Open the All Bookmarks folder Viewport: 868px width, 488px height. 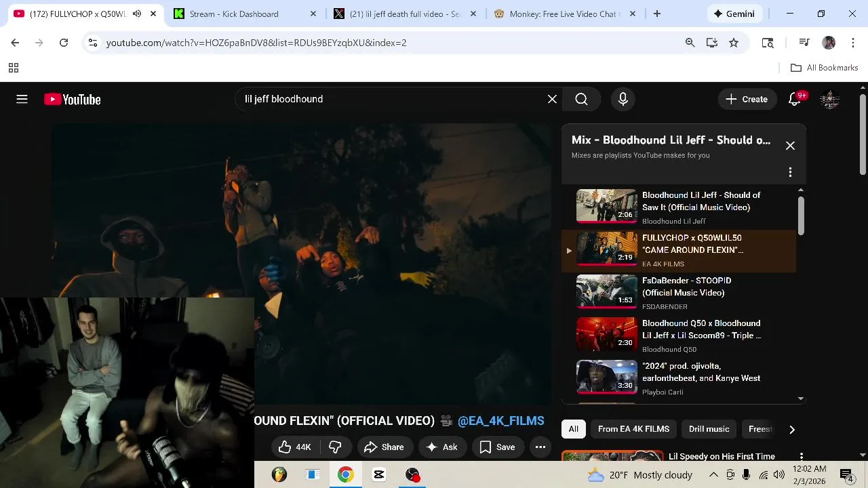(825, 68)
